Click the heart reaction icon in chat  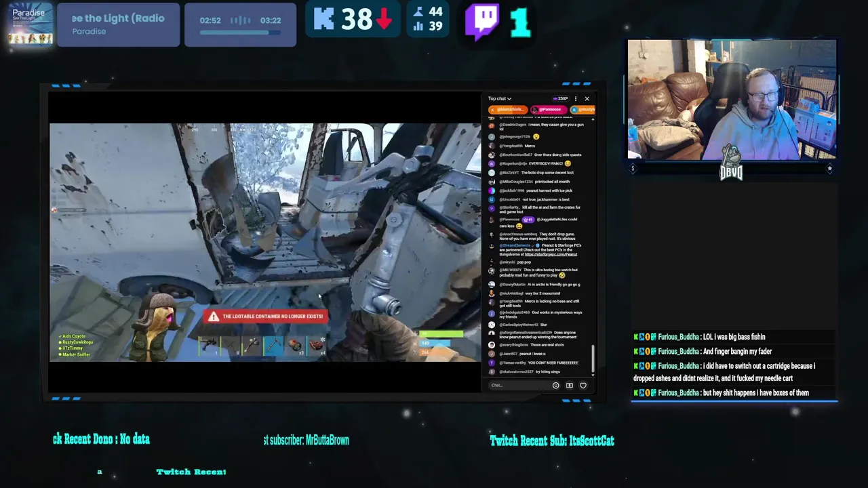583,386
